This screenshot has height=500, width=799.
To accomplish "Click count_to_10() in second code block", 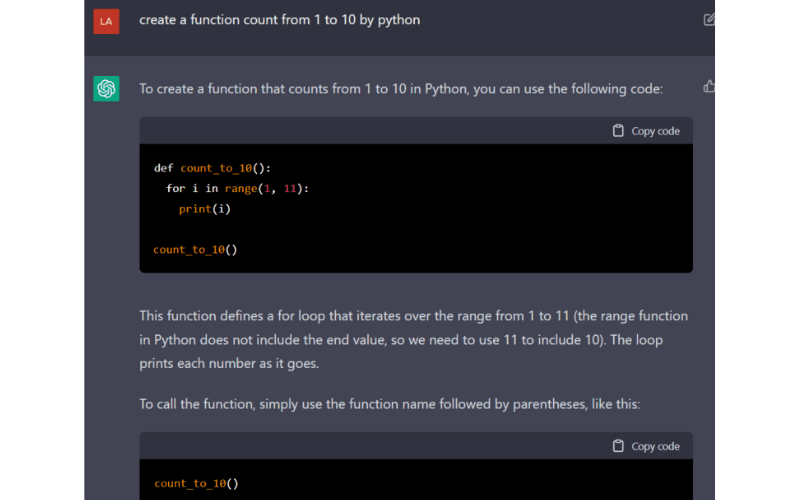I will pos(196,483).
